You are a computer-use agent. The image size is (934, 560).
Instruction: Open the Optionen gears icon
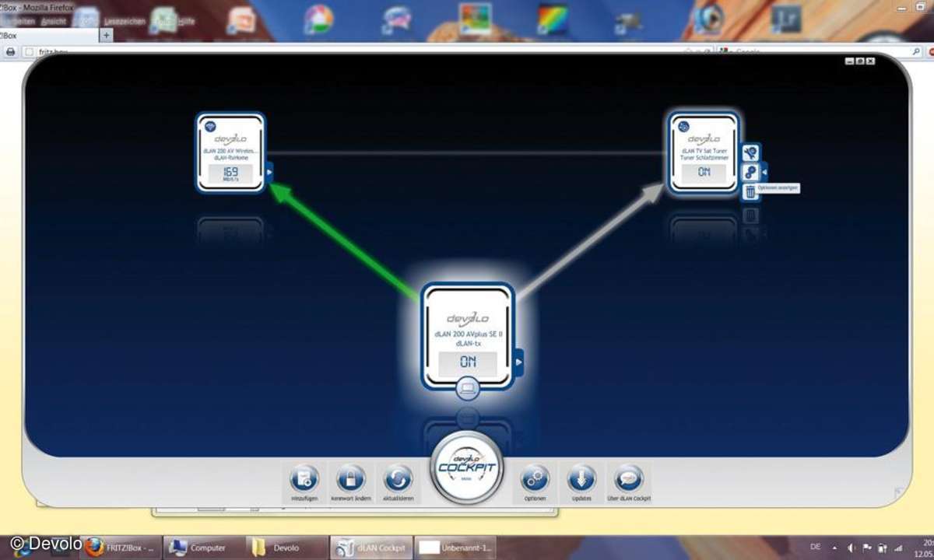[x=535, y=478]
